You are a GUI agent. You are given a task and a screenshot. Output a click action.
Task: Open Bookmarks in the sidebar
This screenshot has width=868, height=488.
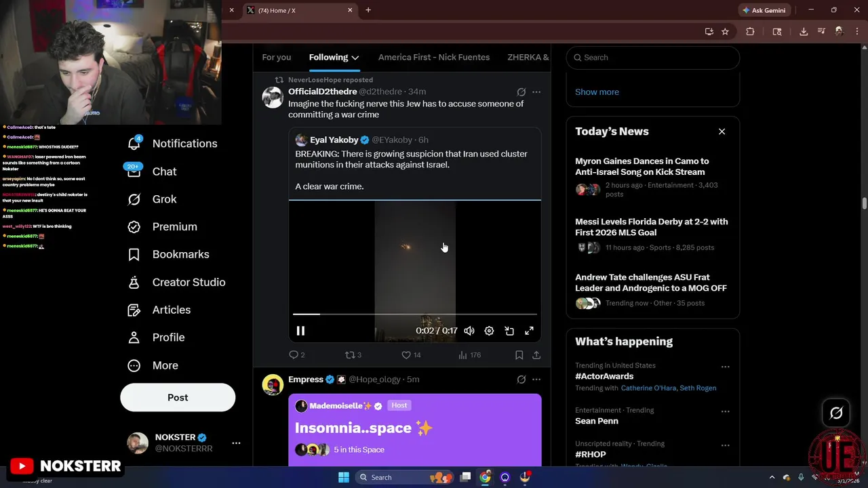[x=169, y=254]
